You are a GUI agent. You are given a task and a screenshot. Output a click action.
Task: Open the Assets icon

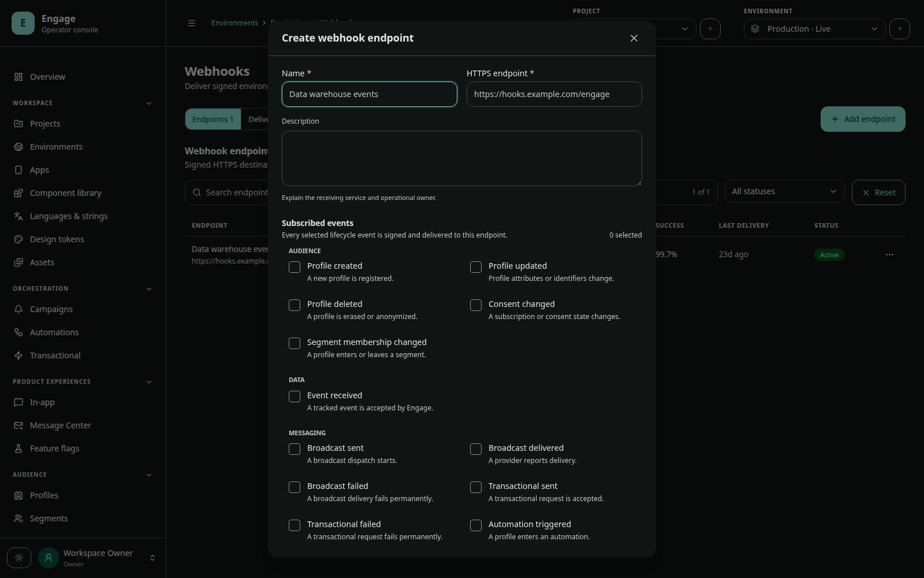[x=18, y=262]
